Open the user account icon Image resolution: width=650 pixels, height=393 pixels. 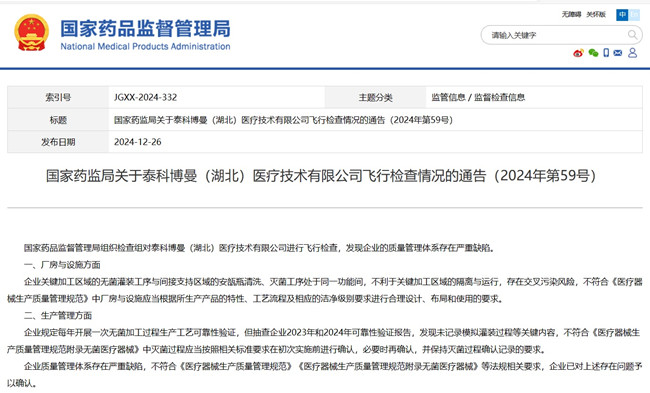(632, 53)
